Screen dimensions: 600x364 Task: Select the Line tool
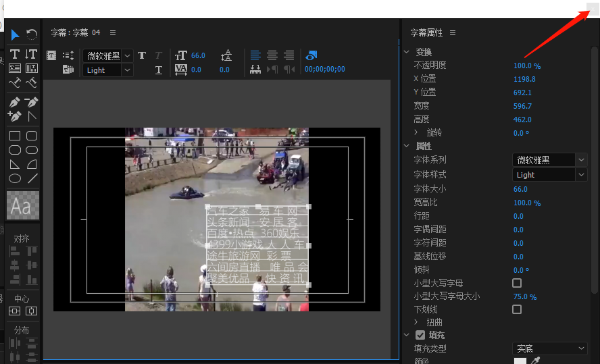point(31,178)
